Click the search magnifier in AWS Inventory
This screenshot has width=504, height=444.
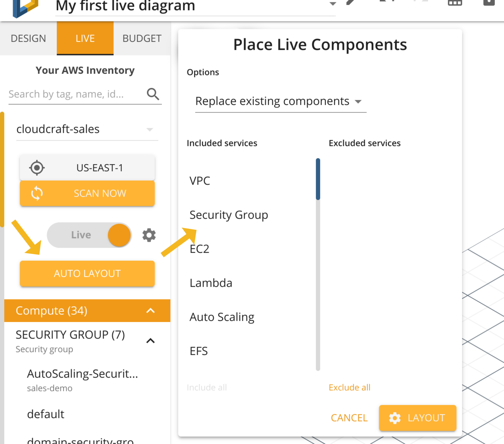153,94
